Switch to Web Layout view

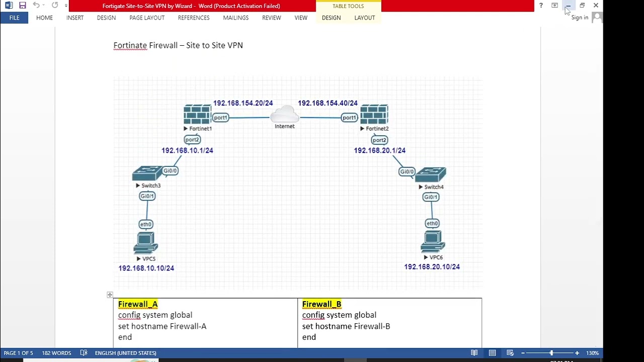(x=510, y=353)
